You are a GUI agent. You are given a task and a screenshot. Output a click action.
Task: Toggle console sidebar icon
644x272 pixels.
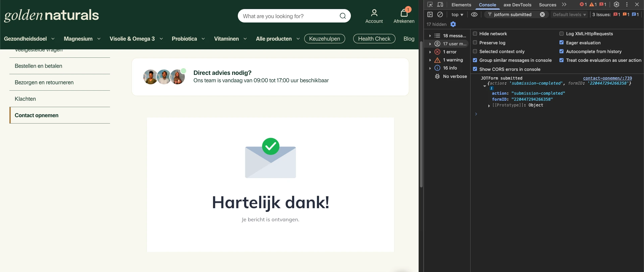point(430,14)
